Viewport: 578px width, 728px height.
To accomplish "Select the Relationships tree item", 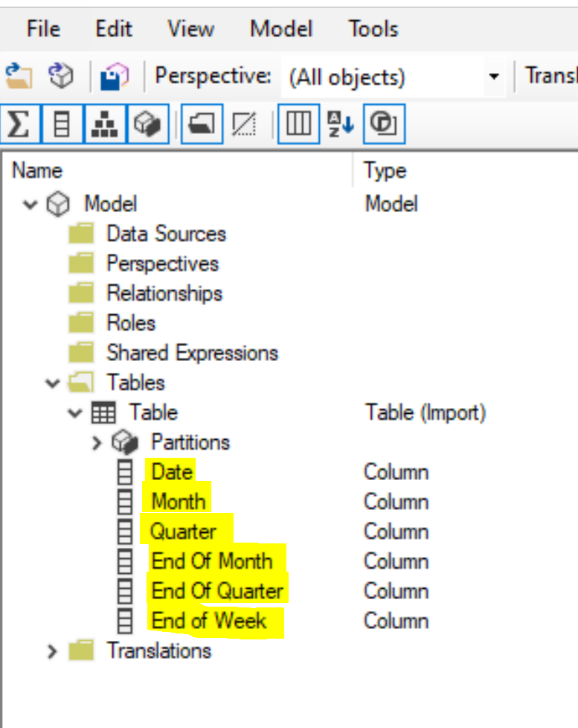I will coord(164,293).
